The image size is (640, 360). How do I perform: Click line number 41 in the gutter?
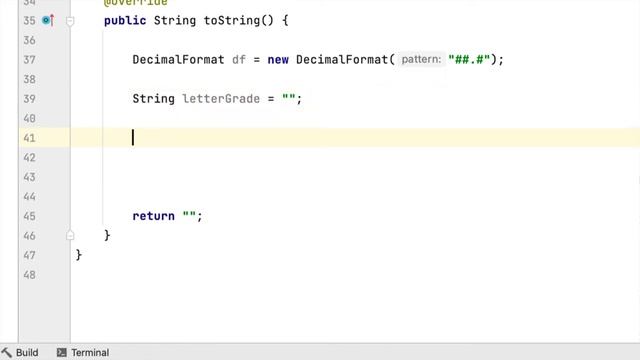click(29, 138)
